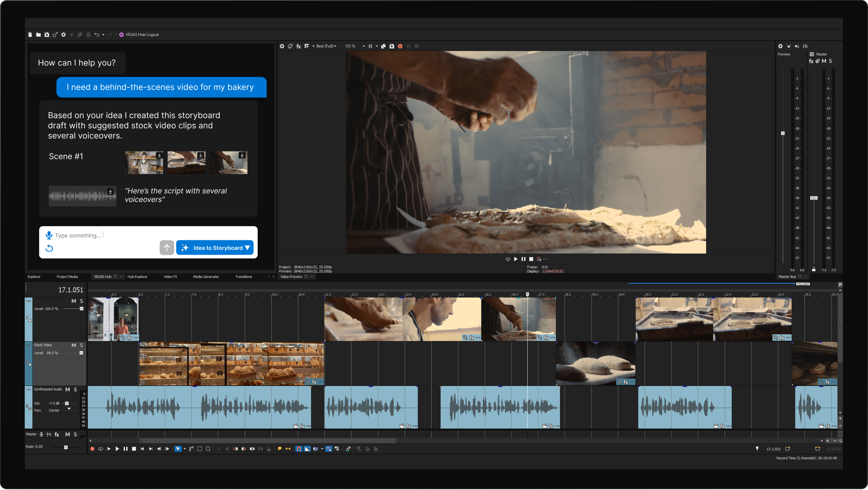Toggle automatic crossfades button in timeline toolbar

pos(307,449)
